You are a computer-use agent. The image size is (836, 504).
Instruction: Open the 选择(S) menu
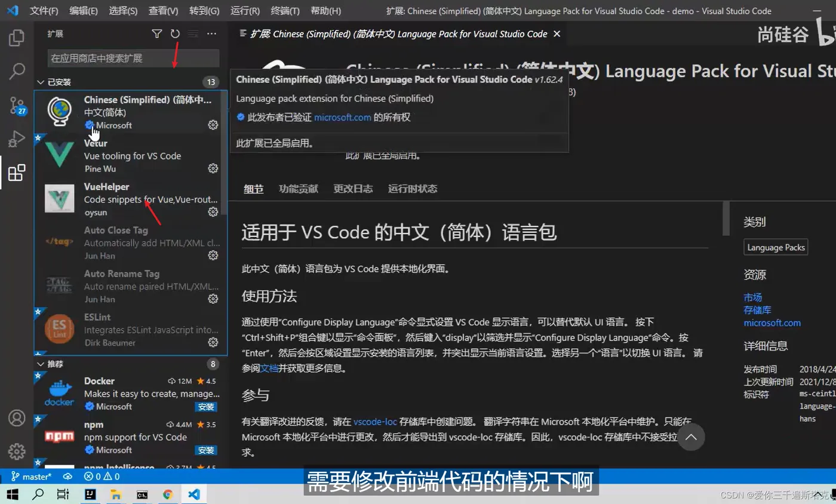click(123, 11)
